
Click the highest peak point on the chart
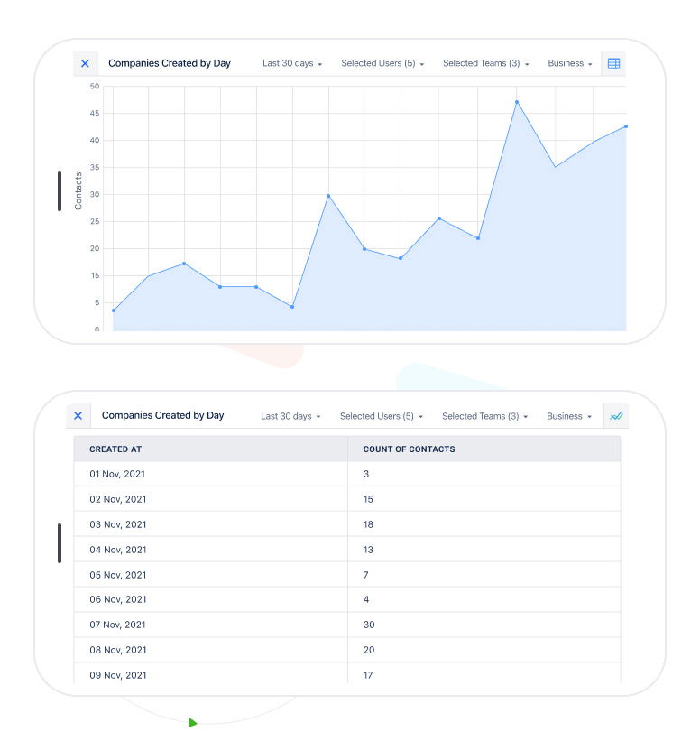coord(517,102)
